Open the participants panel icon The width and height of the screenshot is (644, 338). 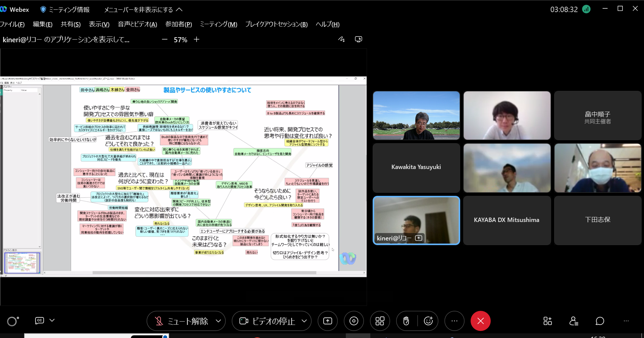click(574, 321)
